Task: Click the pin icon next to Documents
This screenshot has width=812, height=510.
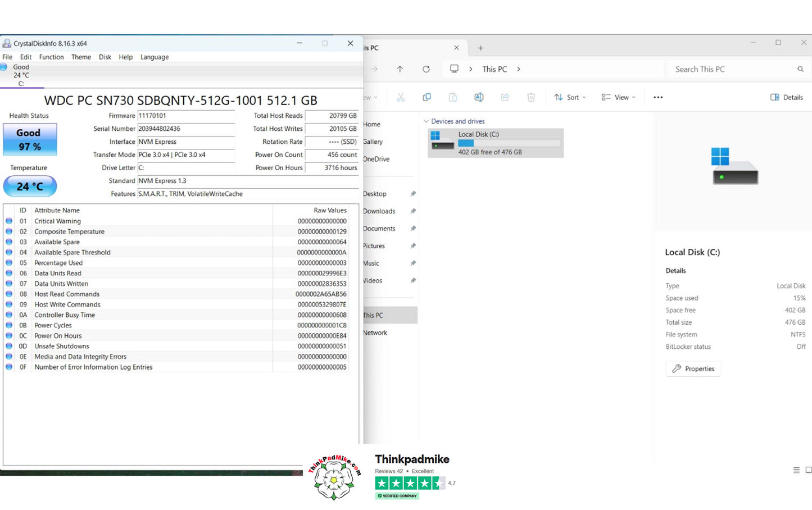Action: pos(413,229)
